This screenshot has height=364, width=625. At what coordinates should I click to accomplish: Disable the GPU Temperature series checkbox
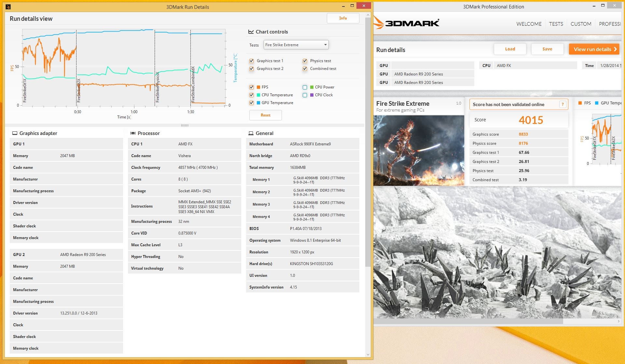[251, 103]
